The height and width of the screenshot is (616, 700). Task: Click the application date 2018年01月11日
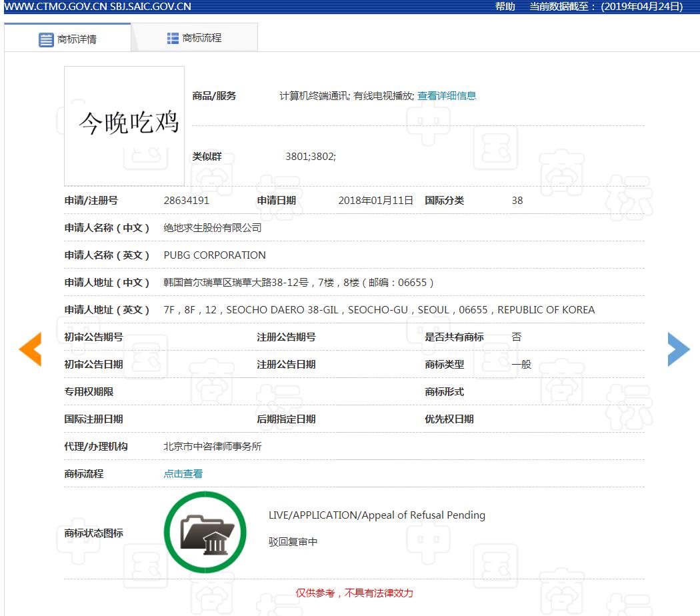coord(376,201)
